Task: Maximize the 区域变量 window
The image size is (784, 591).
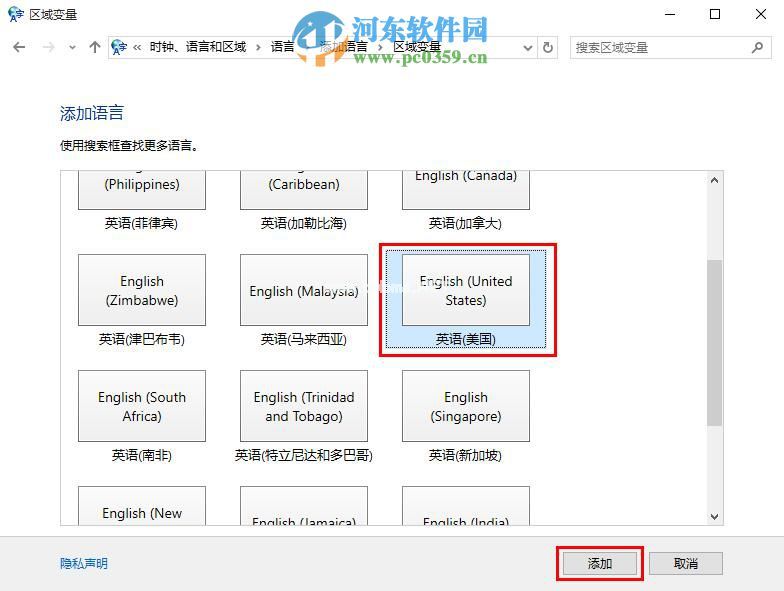Action: pos(715,14)
